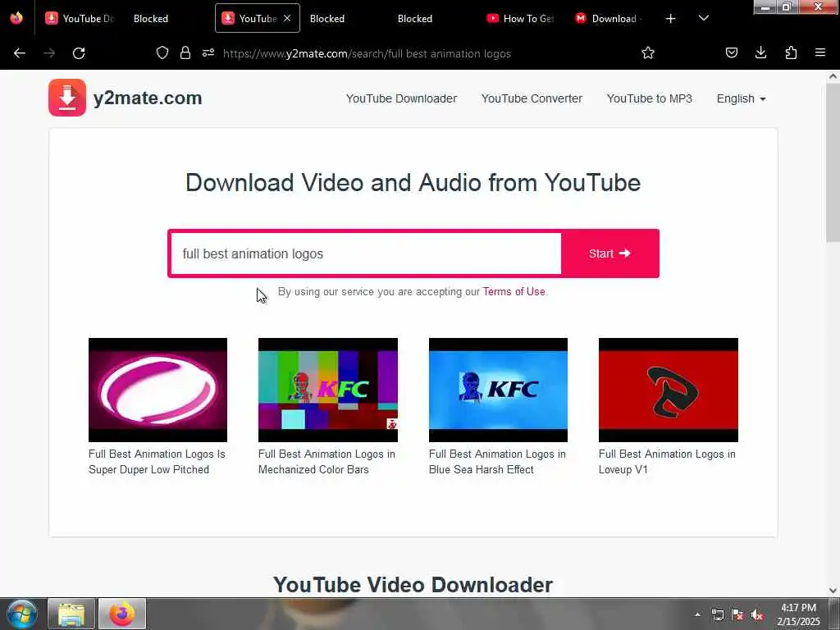View site security padlock info

pyautogui.click(x=185, y=52)
